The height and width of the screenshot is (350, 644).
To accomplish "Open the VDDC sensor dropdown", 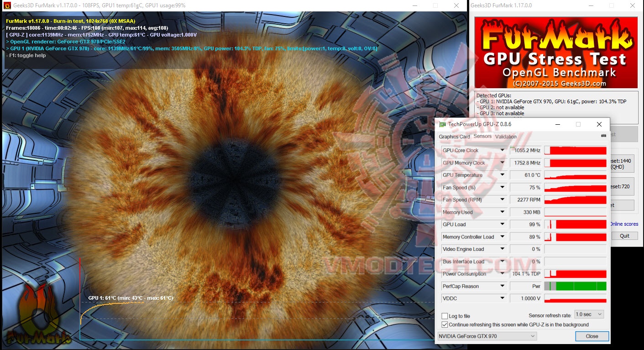I will click(x=503, y=298).
